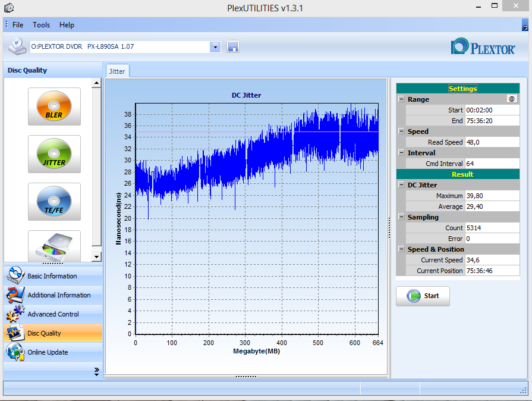Image resolution: width=532 pixels, height=401 pixels.
Task: Click the drive disc icon beside drive selector
Action: coord(17,46)
